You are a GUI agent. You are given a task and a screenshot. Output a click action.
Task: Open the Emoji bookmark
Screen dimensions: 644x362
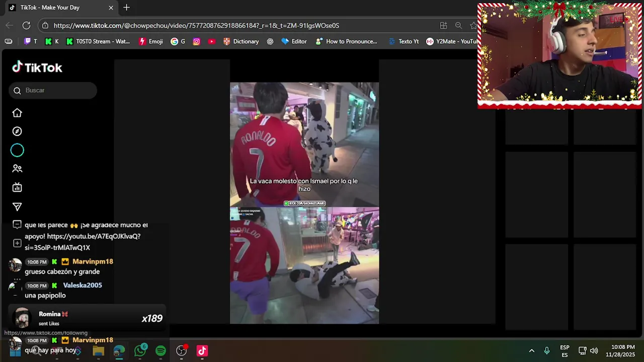tap(151, 41)
